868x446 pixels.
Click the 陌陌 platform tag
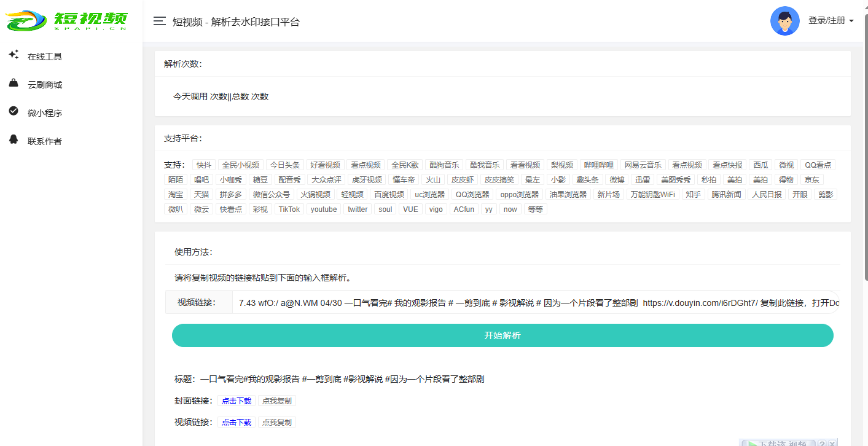176,180
